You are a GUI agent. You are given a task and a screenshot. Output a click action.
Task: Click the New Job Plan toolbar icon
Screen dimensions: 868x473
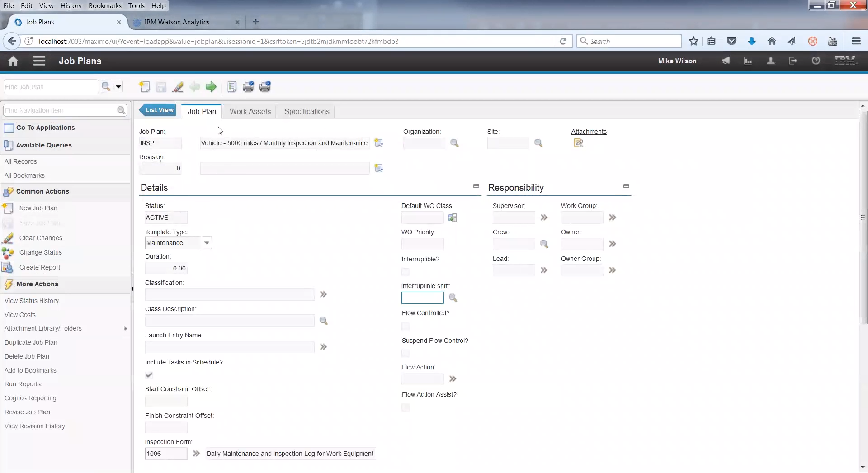pyautogui.click(x=144, y=87)
